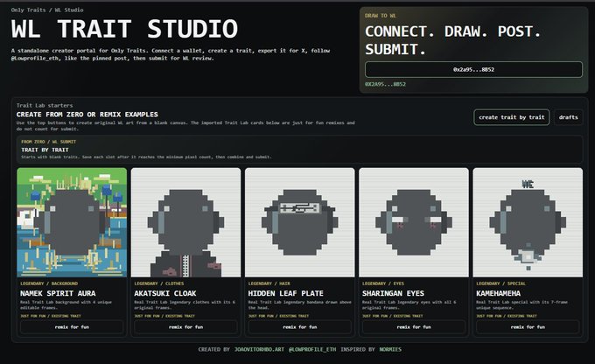Image resolution: width=595 pixels, height=364 pixels.
Task: Click the 'KAMEHAMEHA' title
Action: tap(498, 293)
